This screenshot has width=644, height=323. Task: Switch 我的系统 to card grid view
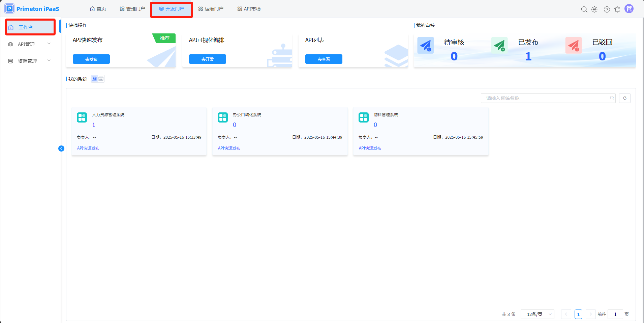94,79
